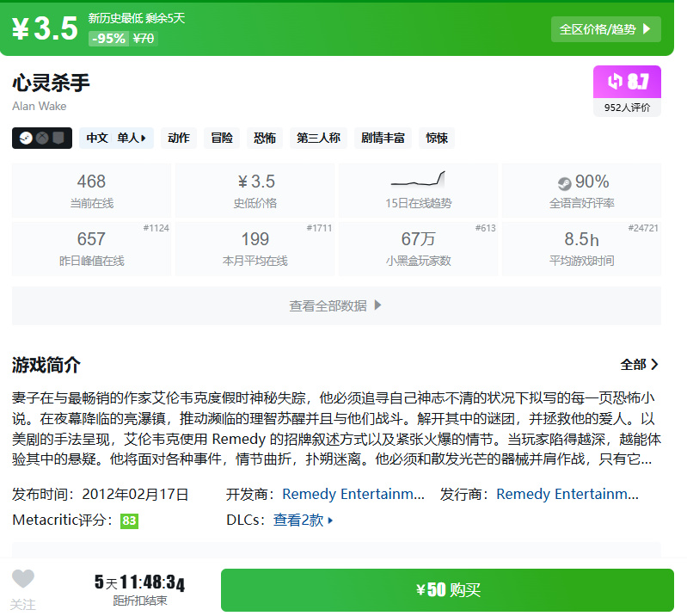
Task: Click the discount countdown timer 距折扣结束
Action: (140, 589)
